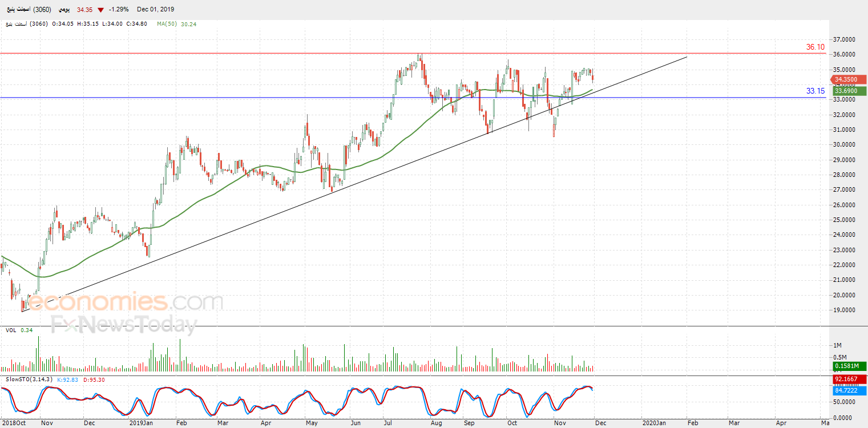This screenshot has width=868, height=428.
Task: Click the 25.0000 price axis label
Action: tap(845, 220)
